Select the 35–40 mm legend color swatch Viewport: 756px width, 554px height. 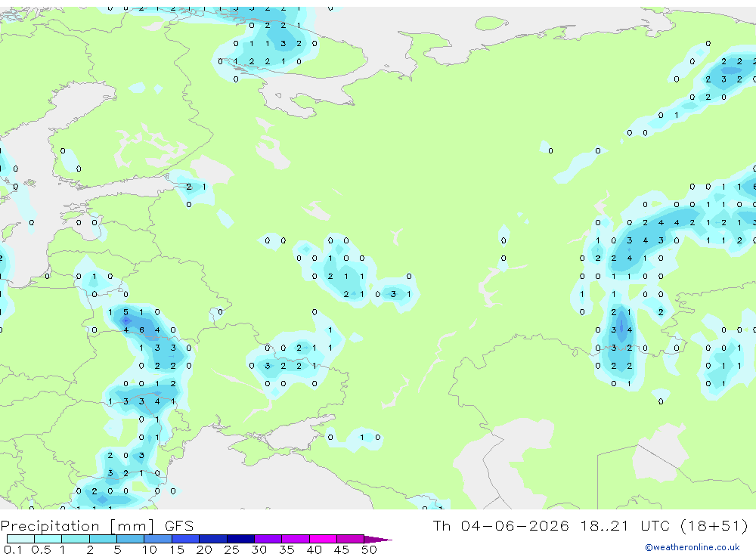[296, 539]
